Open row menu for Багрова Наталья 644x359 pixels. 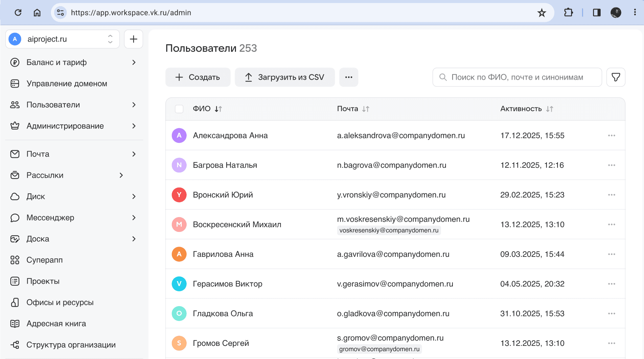(x=611, y=165)
